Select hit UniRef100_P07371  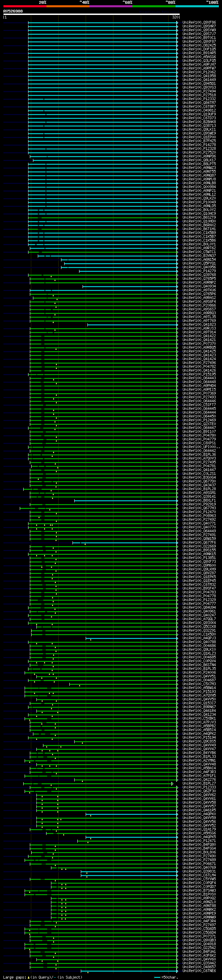(x=199, y=936)
